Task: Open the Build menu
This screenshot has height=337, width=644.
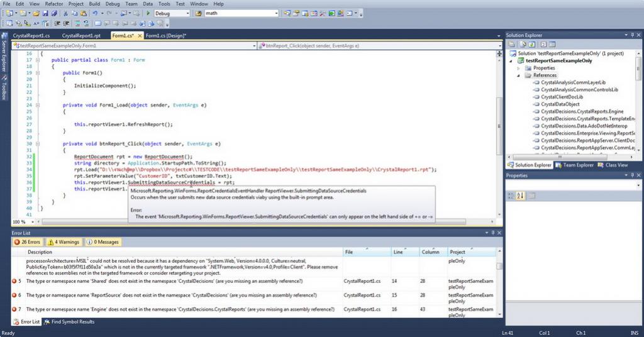Action: [x=94, y=4]
